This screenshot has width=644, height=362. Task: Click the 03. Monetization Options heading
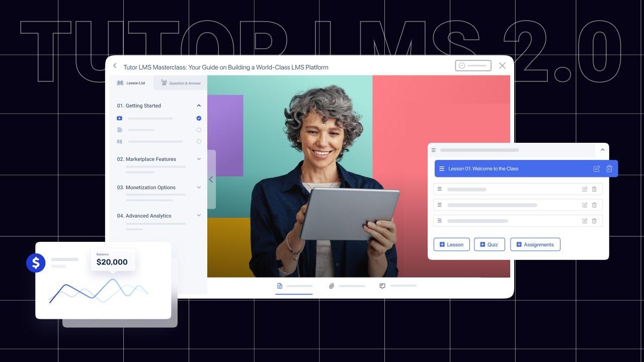[146, 188]
